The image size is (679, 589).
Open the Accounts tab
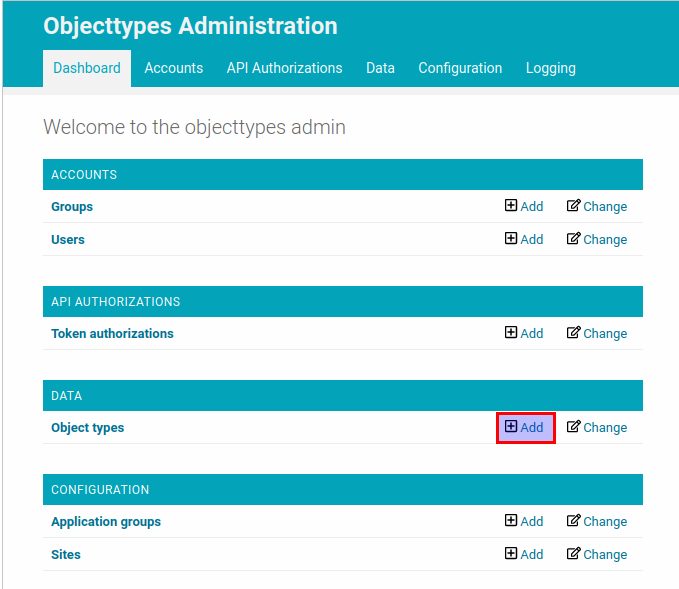coord(174,68)
